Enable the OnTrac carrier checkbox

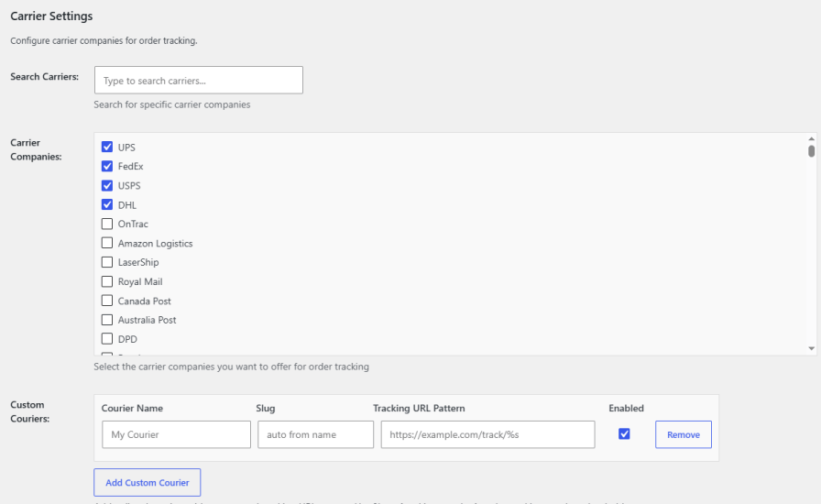pos(107,224)
